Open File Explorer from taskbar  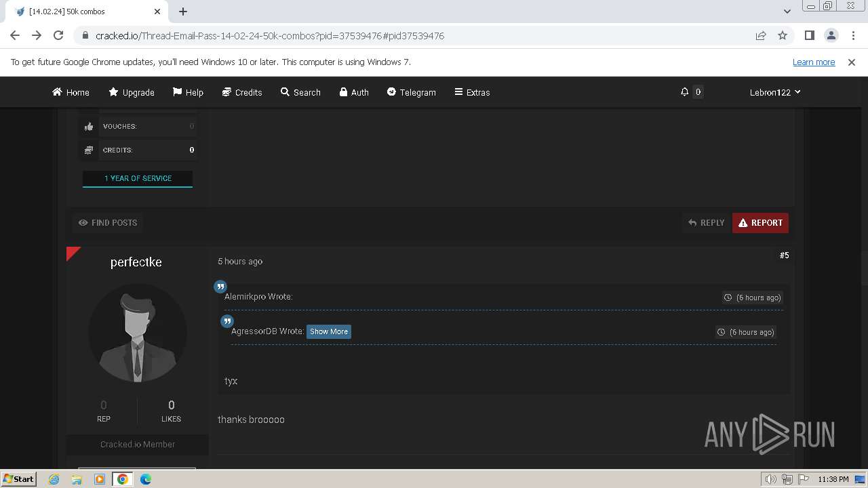click(77, 479)
